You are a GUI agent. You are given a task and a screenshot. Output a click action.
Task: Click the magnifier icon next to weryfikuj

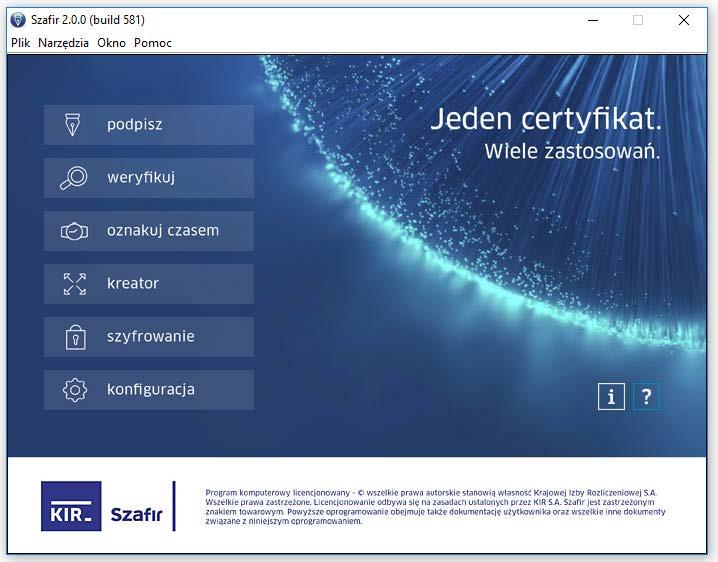coord(74,178)
